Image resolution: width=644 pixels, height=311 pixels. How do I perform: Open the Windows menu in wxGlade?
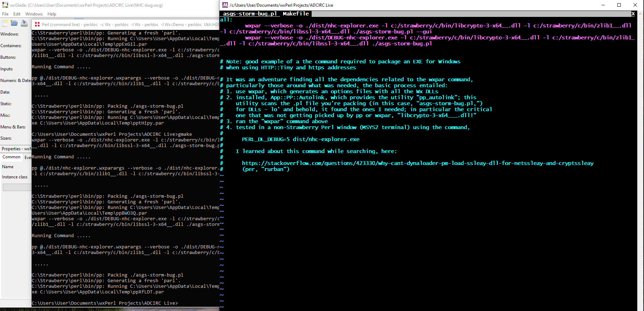click(x=34, y=14)
